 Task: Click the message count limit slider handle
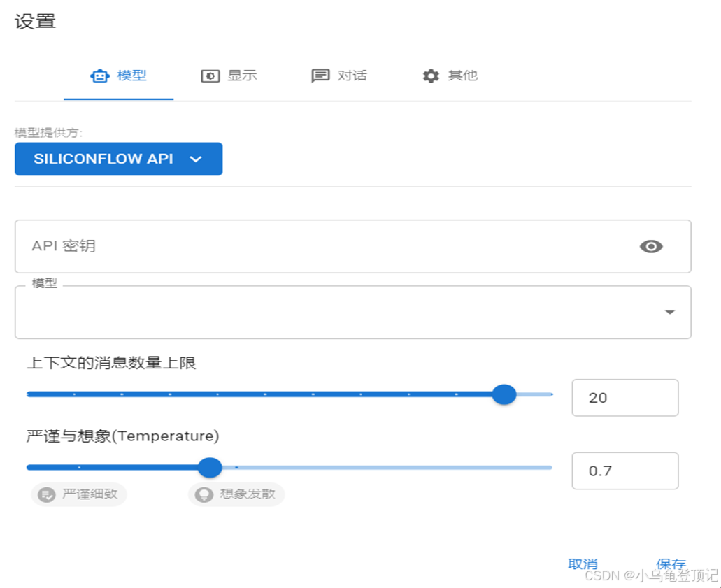coord(504,394)
